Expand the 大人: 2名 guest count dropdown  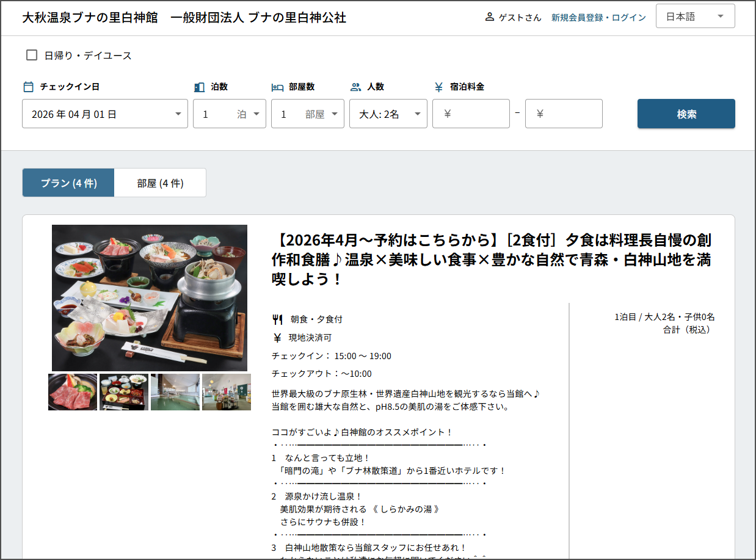(388, 114)
